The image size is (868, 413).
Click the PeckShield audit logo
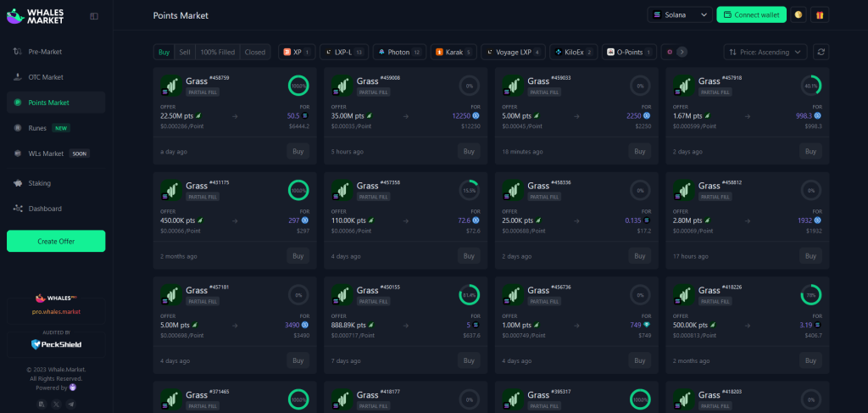click(x=56, y=344)
